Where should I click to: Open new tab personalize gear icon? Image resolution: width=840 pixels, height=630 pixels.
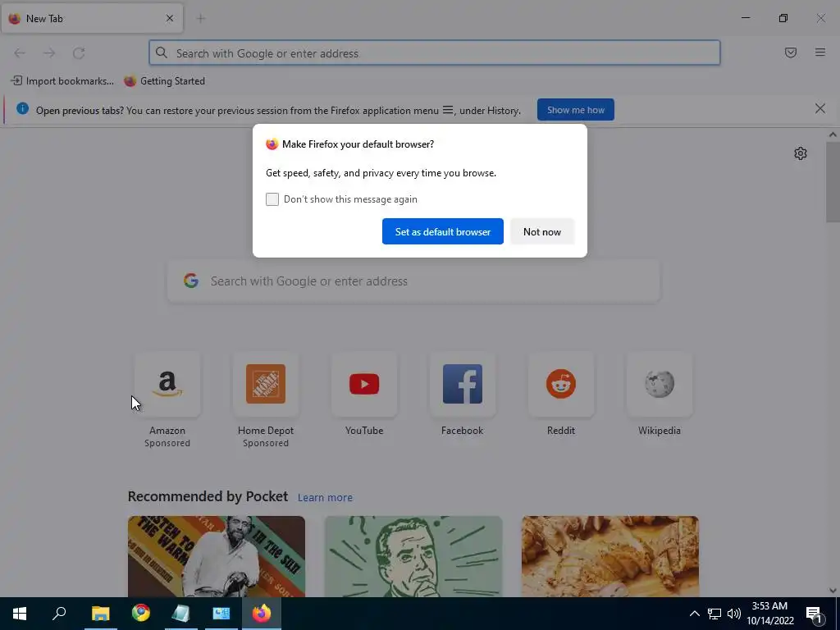(x=801, y=153)
